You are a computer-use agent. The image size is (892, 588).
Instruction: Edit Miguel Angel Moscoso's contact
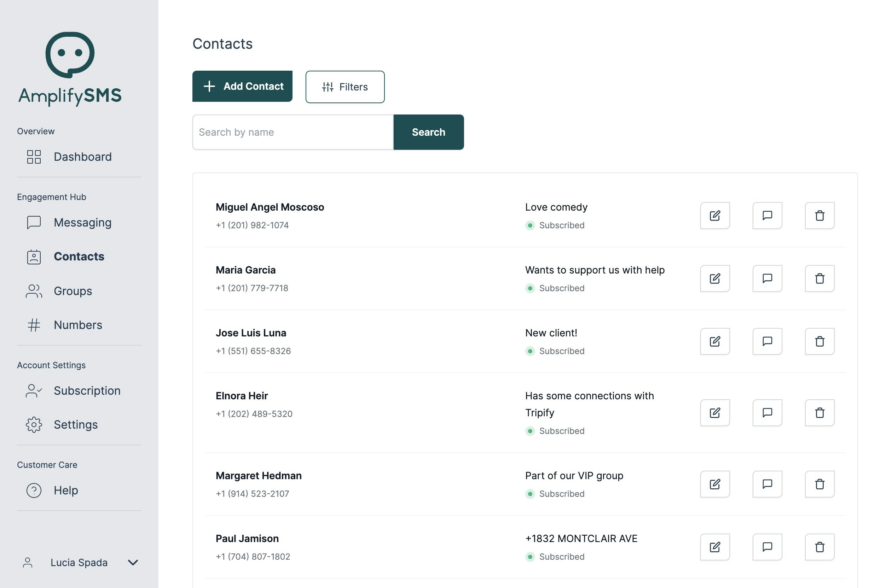coord(714,216)
